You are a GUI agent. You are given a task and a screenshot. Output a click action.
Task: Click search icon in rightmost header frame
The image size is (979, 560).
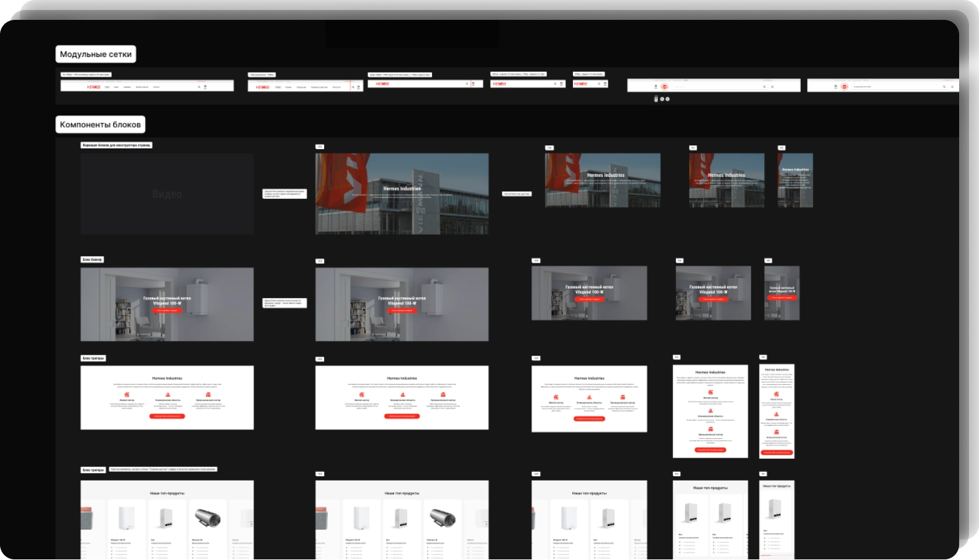tap(944, 87)
